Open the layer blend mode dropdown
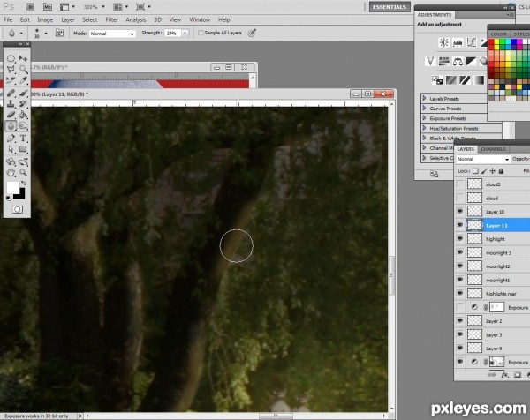This screenshot has height=420, width=530. [482, 159]
